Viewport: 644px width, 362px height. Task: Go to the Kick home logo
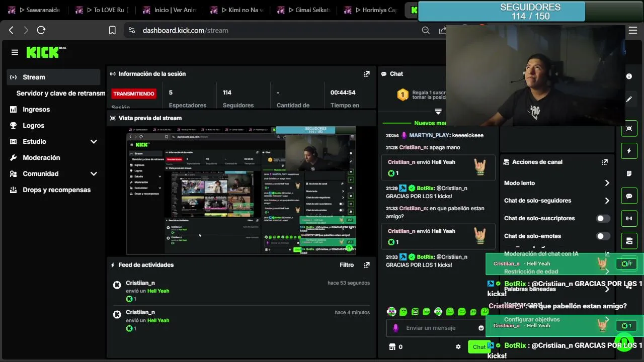point(46,52)
